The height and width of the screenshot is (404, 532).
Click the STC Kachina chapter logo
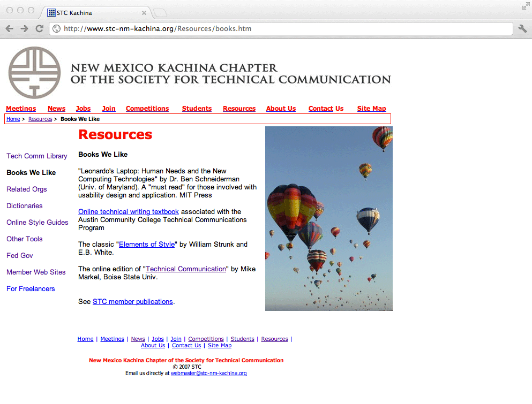(34, 73)
